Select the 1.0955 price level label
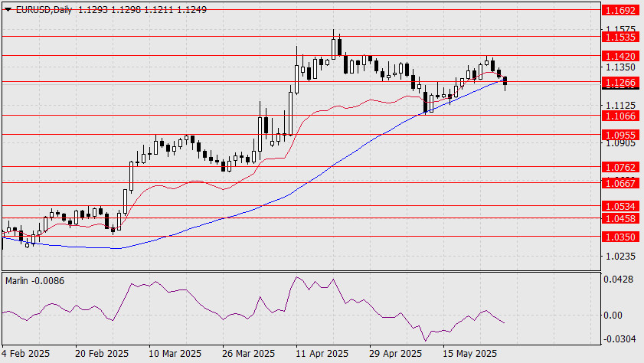This screenshot has width=644, height=363. click(x=620, y=135)
